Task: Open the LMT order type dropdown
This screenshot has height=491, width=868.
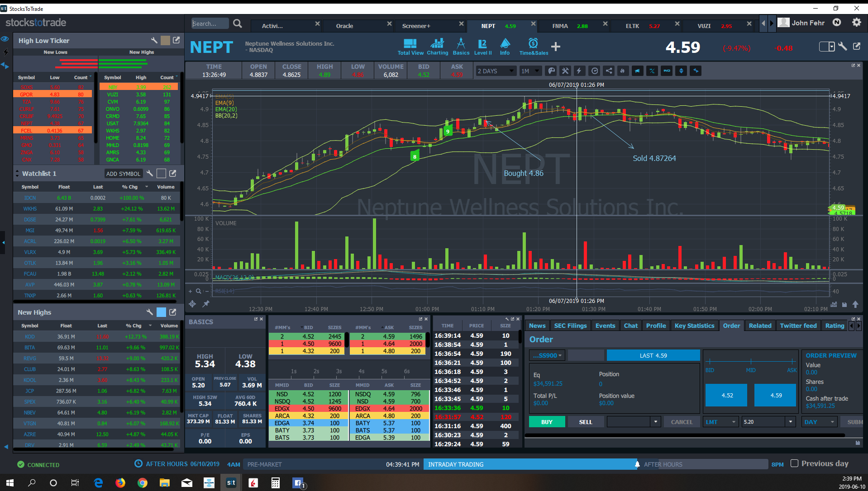Action: tap(721, 422)
